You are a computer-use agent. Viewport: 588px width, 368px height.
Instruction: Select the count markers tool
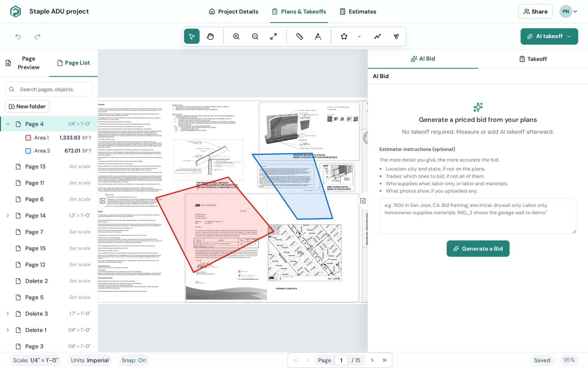396,36
